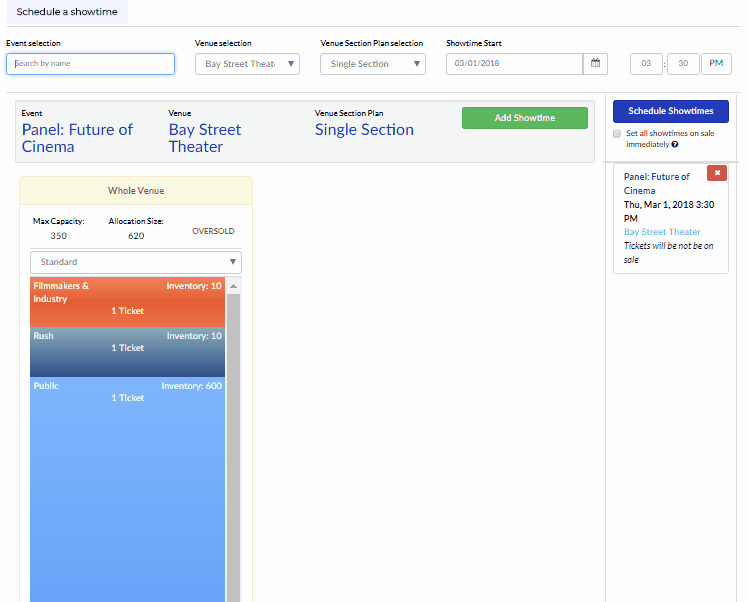This screenshot has height=602, width=749.
Task: Open the calendar date picker icon
Action: (595, 64)
